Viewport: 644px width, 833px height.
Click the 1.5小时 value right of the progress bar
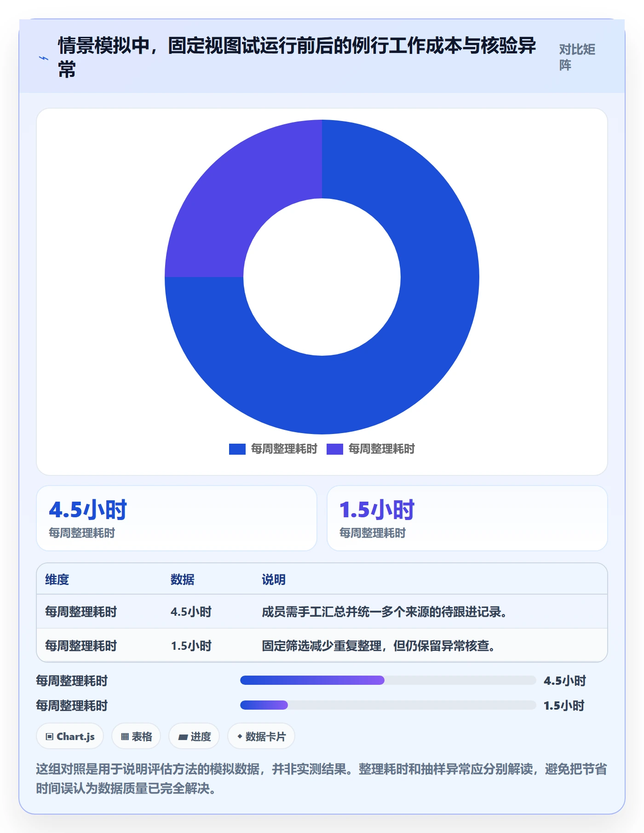(564, 706)
